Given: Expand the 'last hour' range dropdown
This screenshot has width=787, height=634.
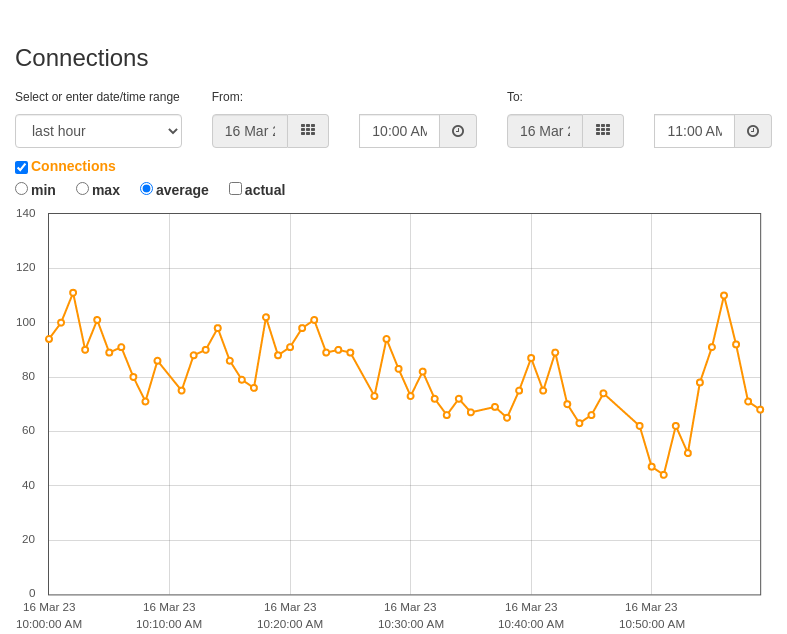Looking at the screenshot, I should tap(98, 131).
